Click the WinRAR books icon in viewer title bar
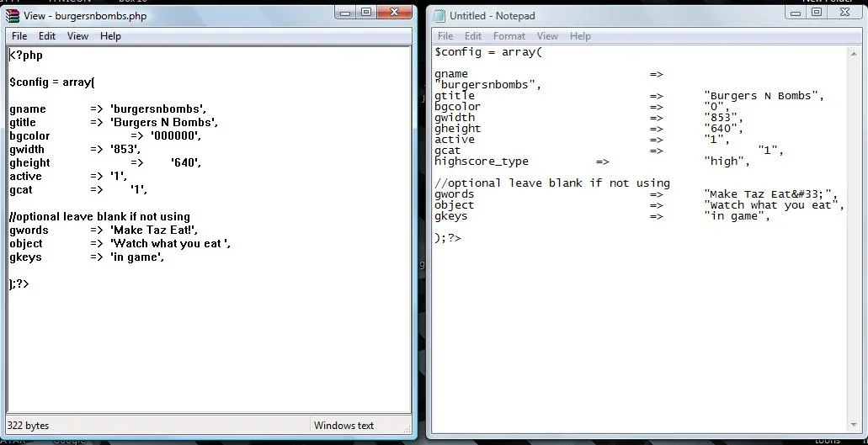 click(13, 16)
